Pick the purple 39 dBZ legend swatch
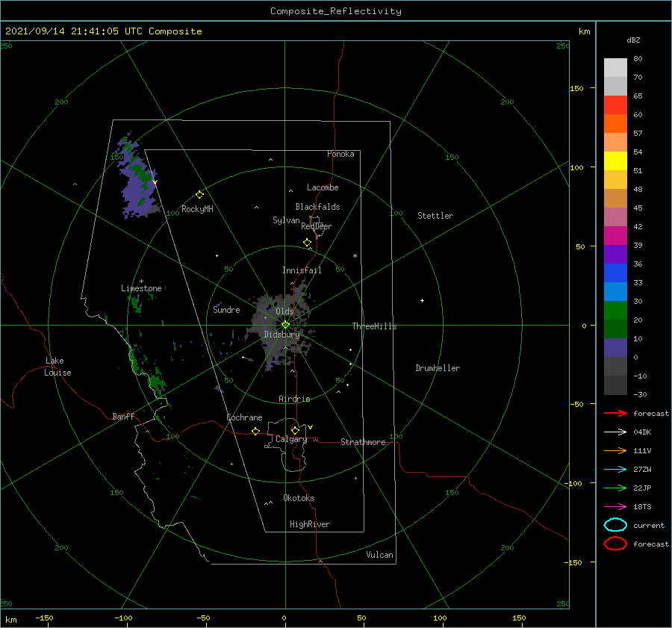 [x=615, y=254]
